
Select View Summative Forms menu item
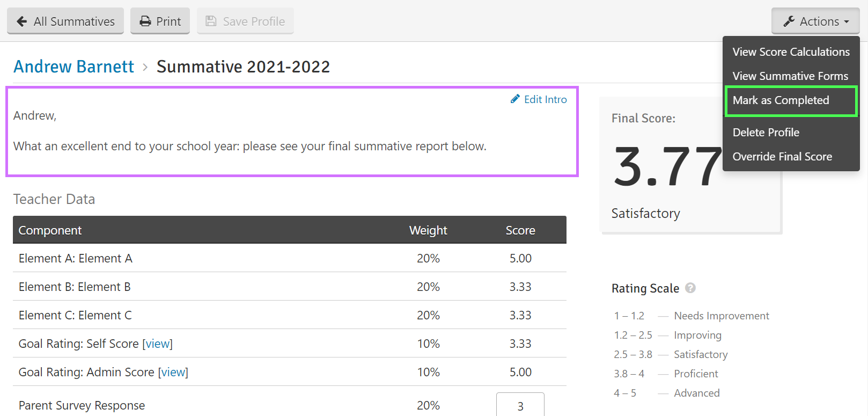click(790, 76)
